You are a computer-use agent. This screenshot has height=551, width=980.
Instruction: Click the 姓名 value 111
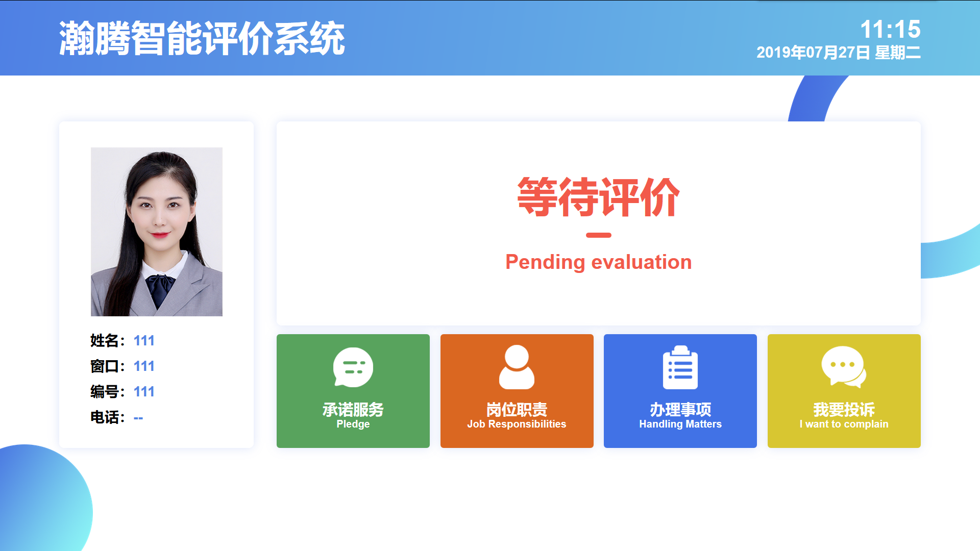(x=144, y=341)
